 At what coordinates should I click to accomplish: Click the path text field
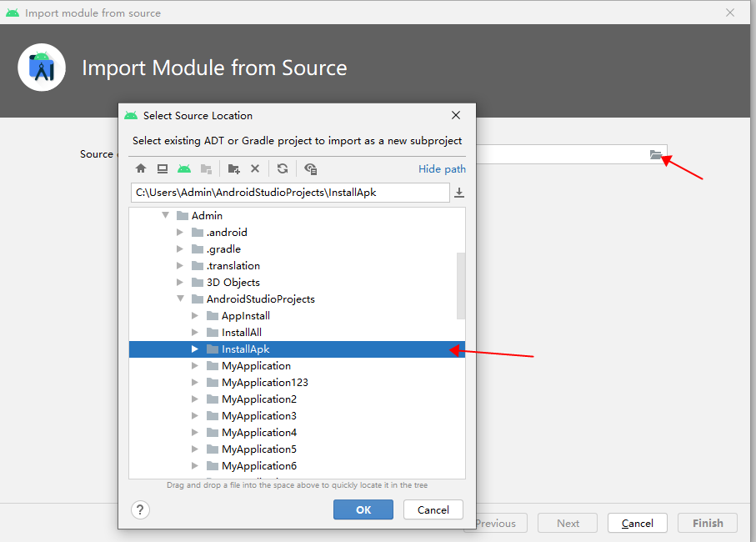(x=290, y=193)
